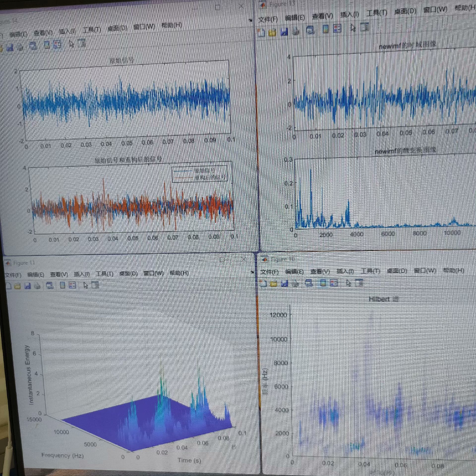Open file icon in Figure 11 toolbar
Viewport: 476px width, 476px height.
[x=17, y=286]
